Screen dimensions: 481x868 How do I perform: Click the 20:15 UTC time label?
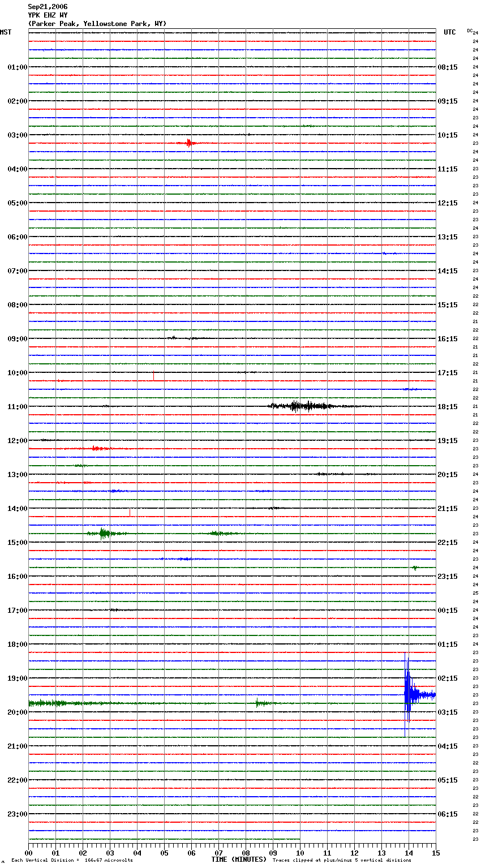click(448, 475)
